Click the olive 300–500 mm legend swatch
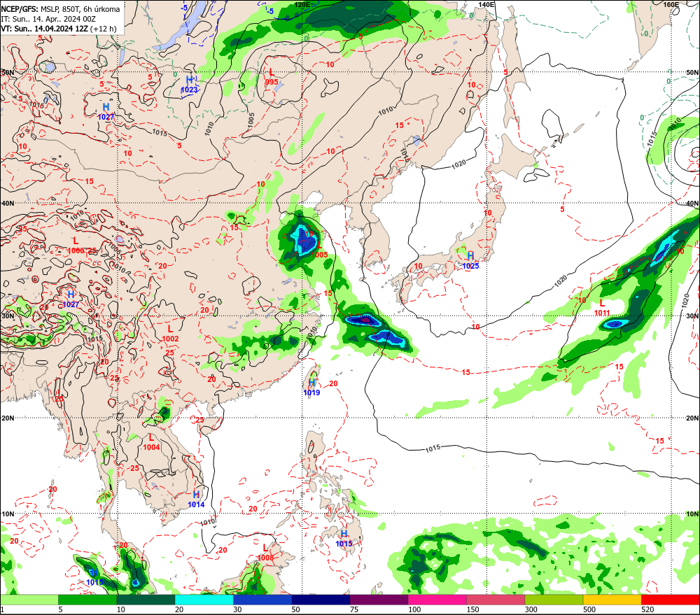 click(554, 600)
